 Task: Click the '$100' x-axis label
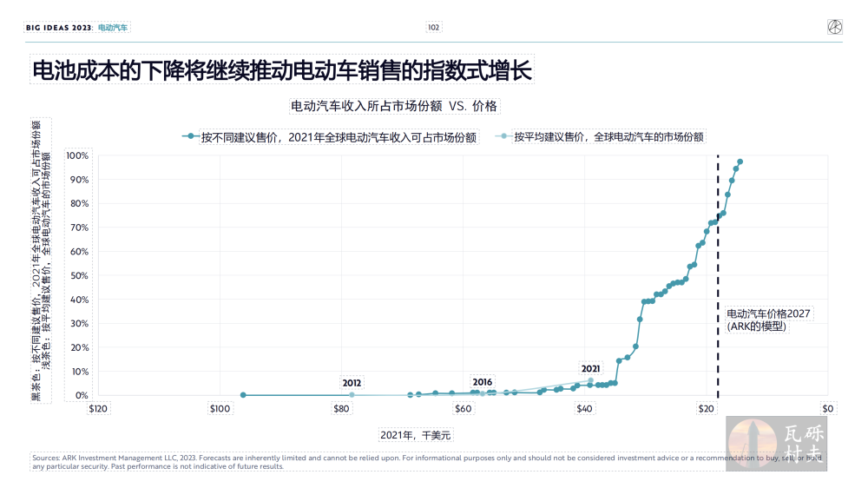tap(220, 409)
